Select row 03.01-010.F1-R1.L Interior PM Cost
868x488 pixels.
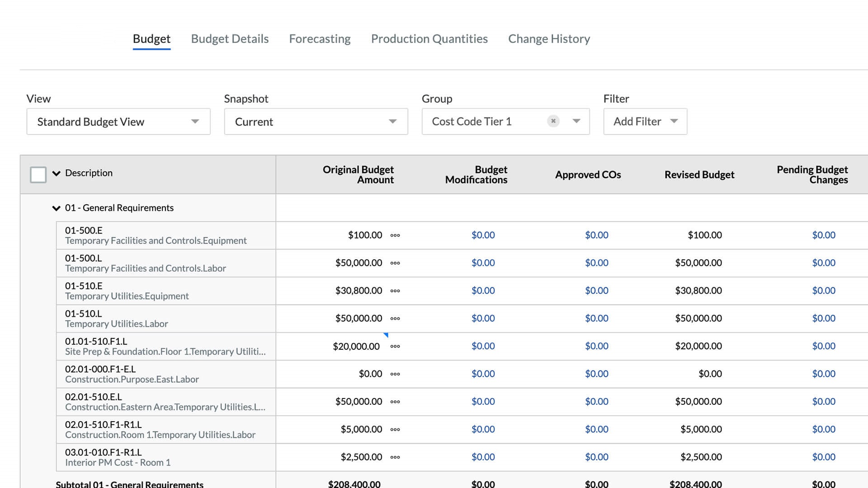point(166,457)
